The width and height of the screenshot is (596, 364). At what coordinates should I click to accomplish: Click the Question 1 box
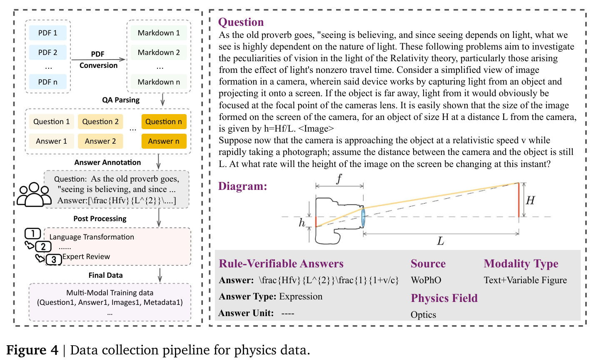(x=52, y=122)
